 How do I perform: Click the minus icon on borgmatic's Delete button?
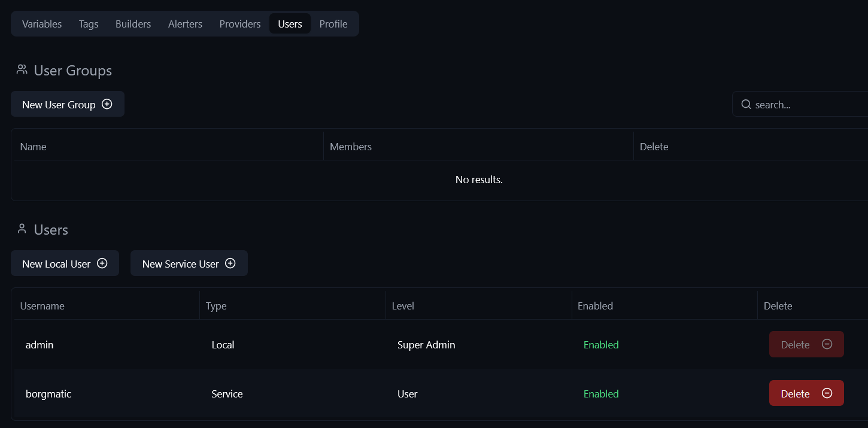[x=827, y=393]
